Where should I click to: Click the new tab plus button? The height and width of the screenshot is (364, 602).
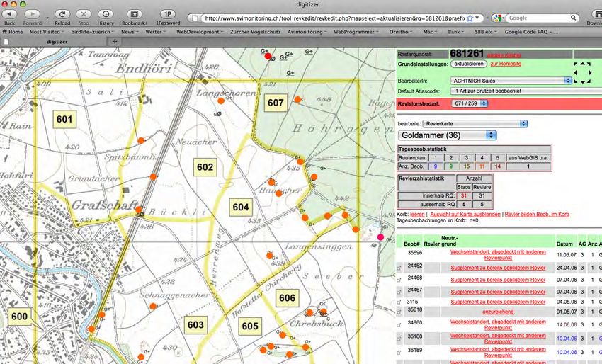115,42
